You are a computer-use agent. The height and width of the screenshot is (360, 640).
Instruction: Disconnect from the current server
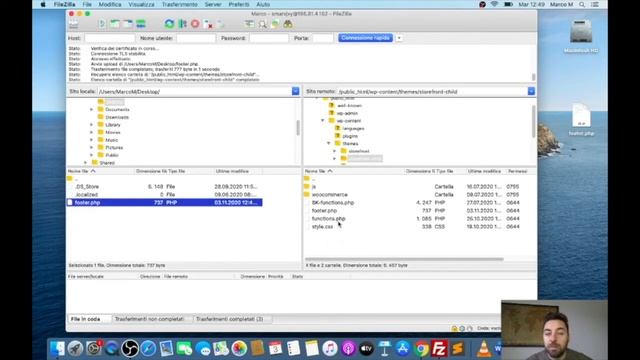[208, 24]
